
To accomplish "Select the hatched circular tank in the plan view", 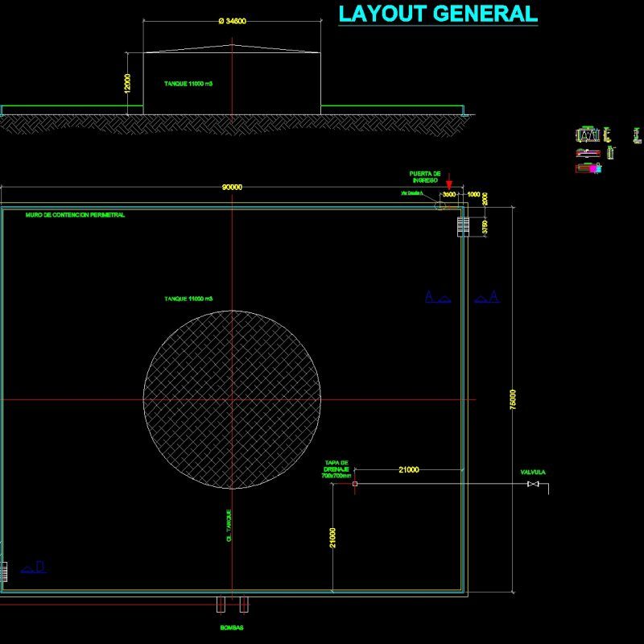I will click(233, 398).
